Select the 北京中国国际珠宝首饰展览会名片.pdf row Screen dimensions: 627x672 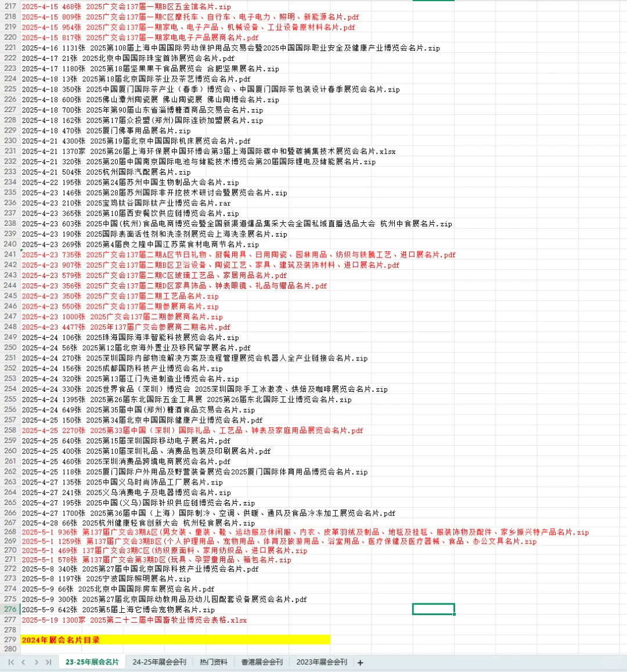(128, 58)
